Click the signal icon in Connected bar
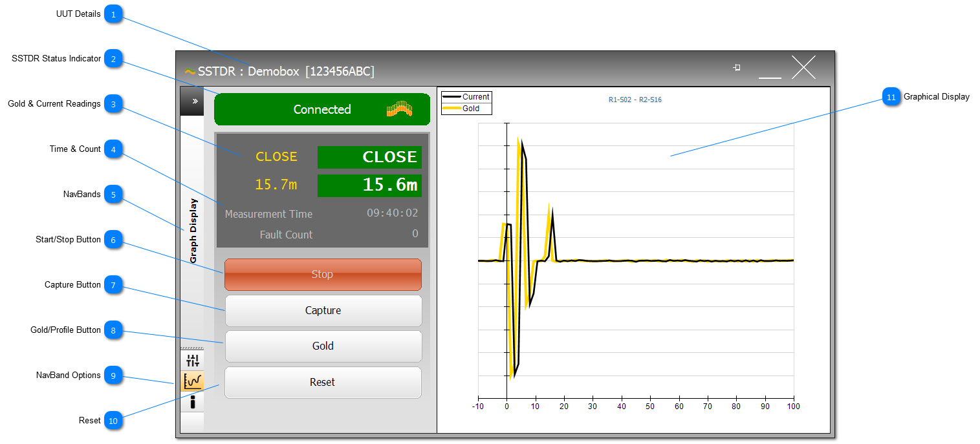Screen dimensions: 980x444 pyautogui.click(x=399, y=109)
